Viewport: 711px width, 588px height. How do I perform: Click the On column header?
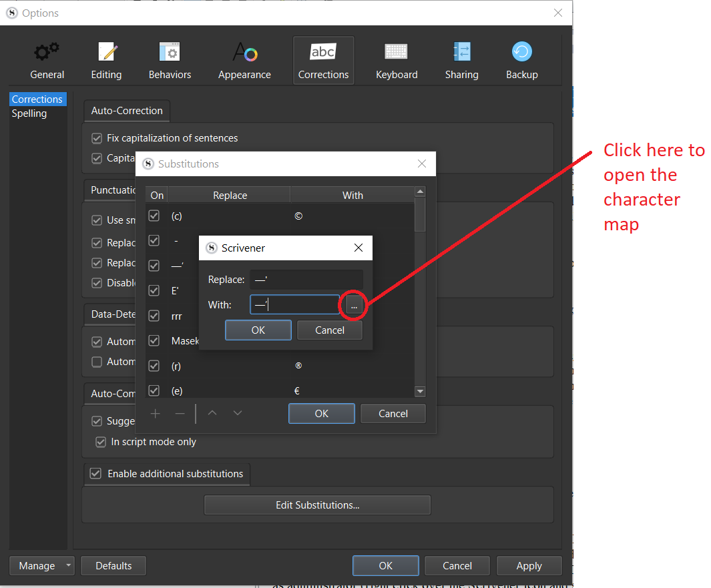coord(157,196)
